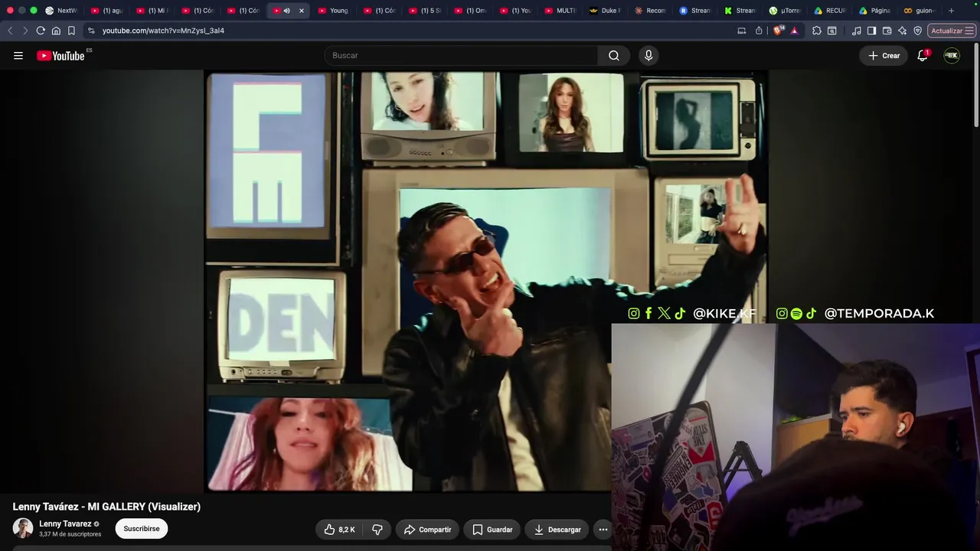The height and width of the screenshot is (551, 980).
Task: Open the Brave Shields lion icon
Action: click(779, 31)
